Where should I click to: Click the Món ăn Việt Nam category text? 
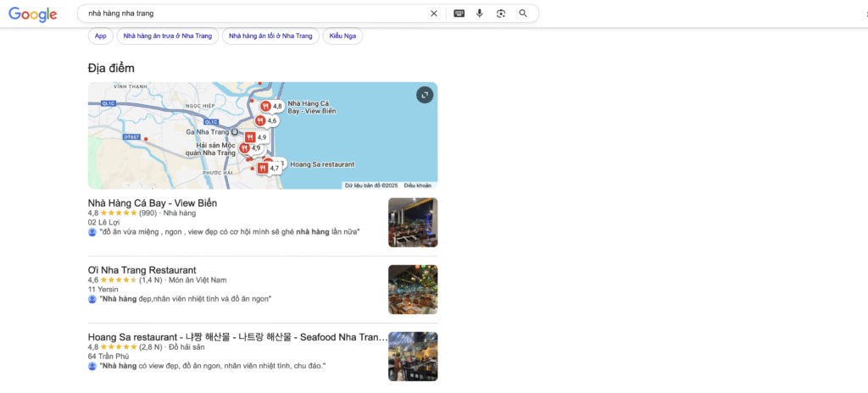(x=198, y=280)
